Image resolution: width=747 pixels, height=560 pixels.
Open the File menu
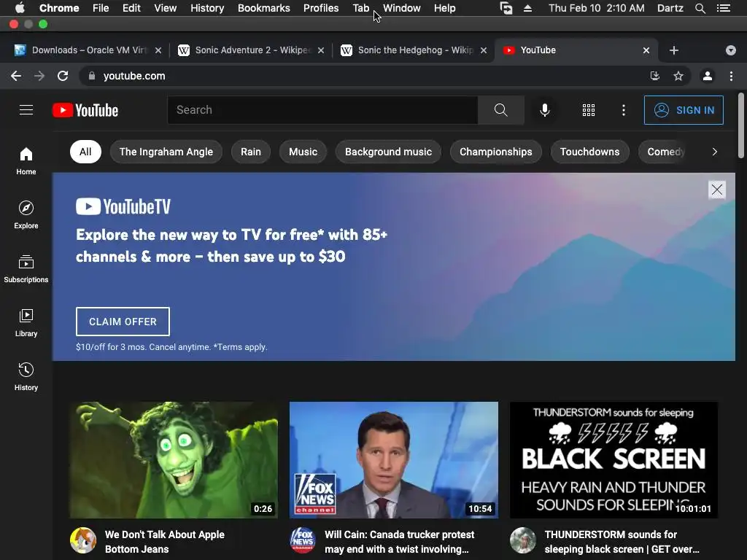click(x=101, y=8)
